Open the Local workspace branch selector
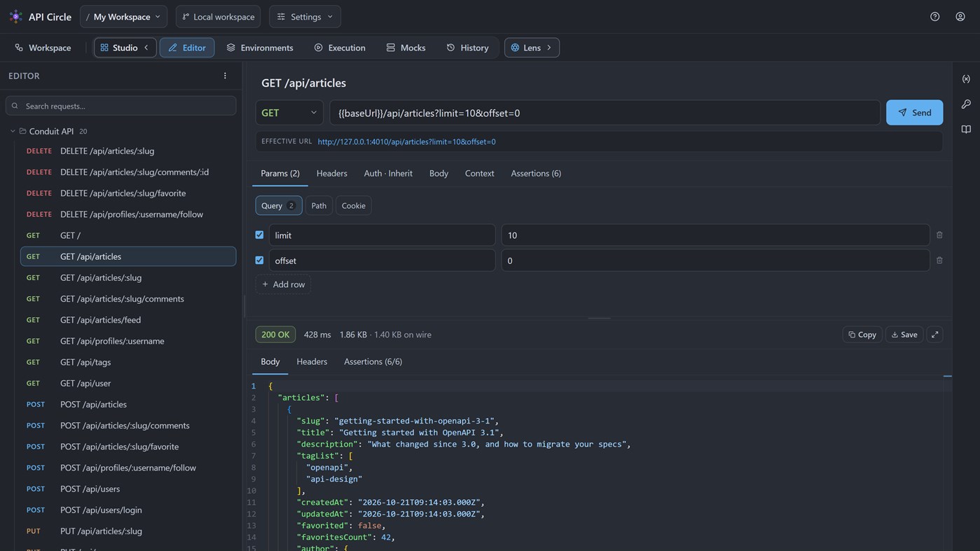Screen dimensions: 980x551 (218, 16)
